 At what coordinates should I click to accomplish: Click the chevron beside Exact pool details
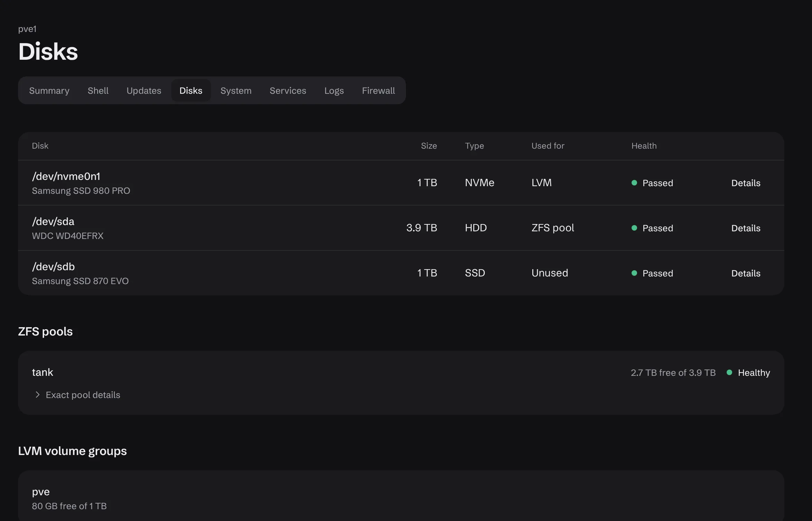coord(38,395)
